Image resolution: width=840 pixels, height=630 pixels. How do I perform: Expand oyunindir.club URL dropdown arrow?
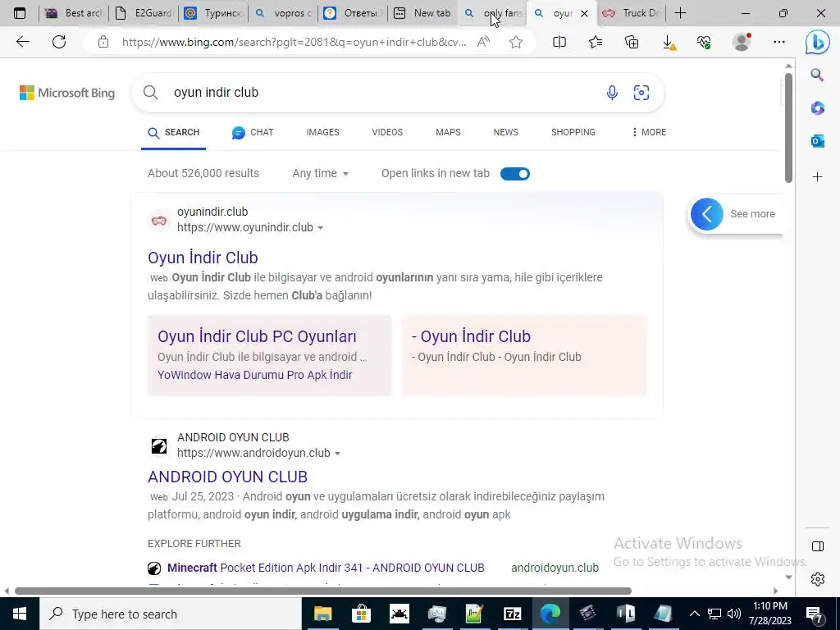pos(321,228)
